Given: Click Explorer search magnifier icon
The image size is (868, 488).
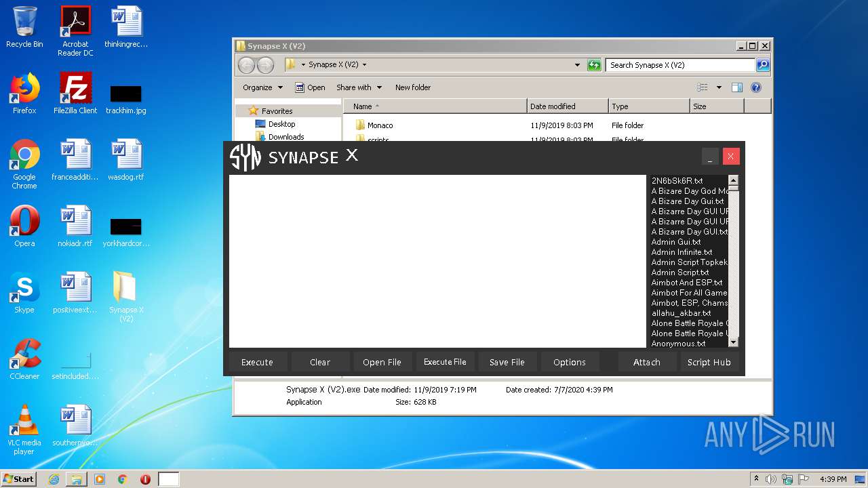Looking at the screenshot, I should 763,65.
